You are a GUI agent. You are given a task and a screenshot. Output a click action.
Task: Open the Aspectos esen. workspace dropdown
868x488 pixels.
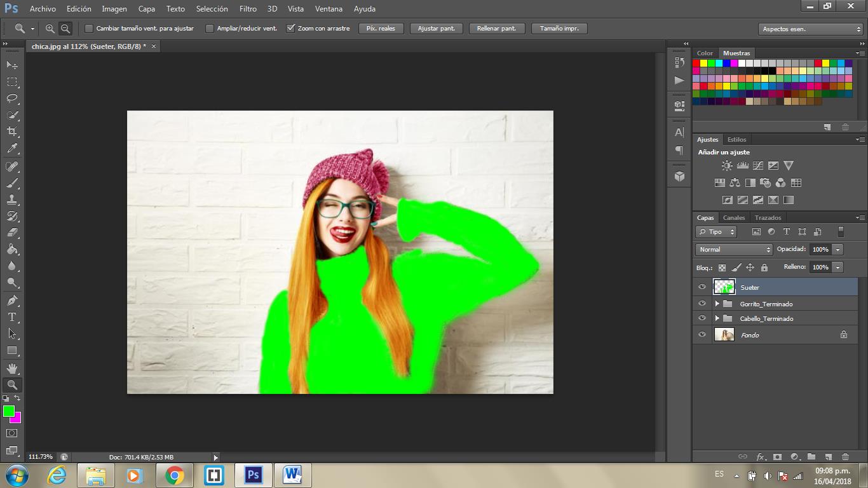(x=811, y=29)
